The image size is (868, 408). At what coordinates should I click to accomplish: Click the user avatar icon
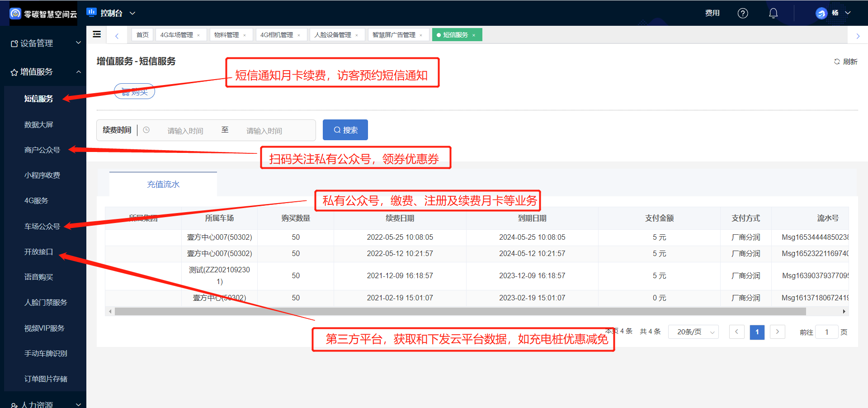pyautogui.click(x=821, y=13)
